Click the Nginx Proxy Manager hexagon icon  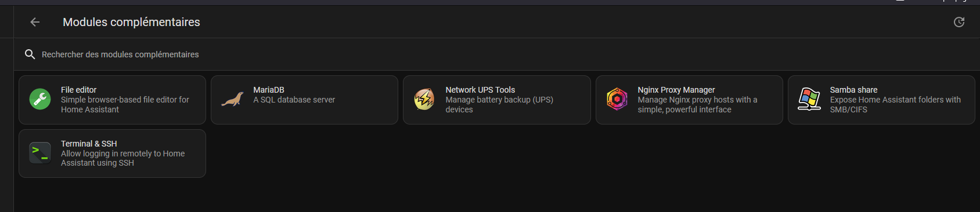coord(617,99)
